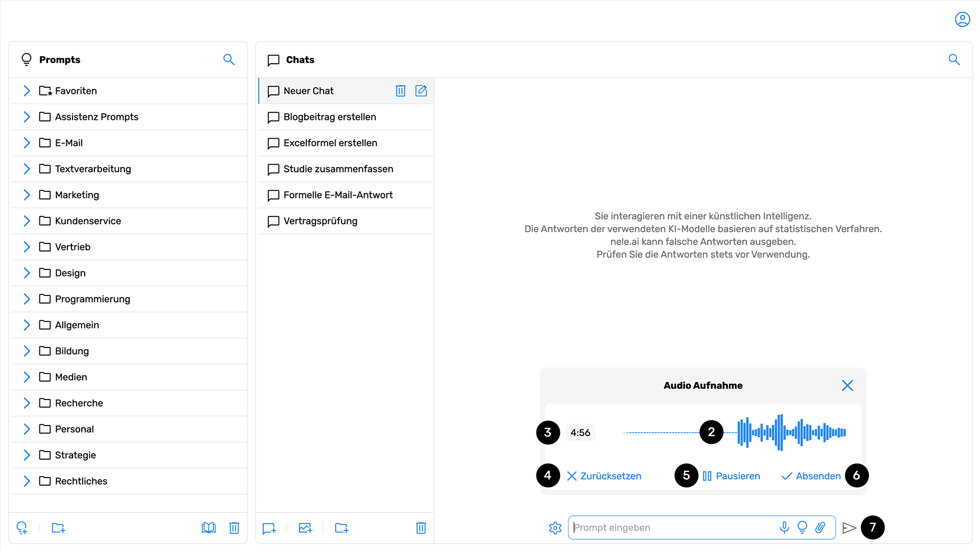
Task: Click the new image chat icon
Action: [x=305, y=528]
